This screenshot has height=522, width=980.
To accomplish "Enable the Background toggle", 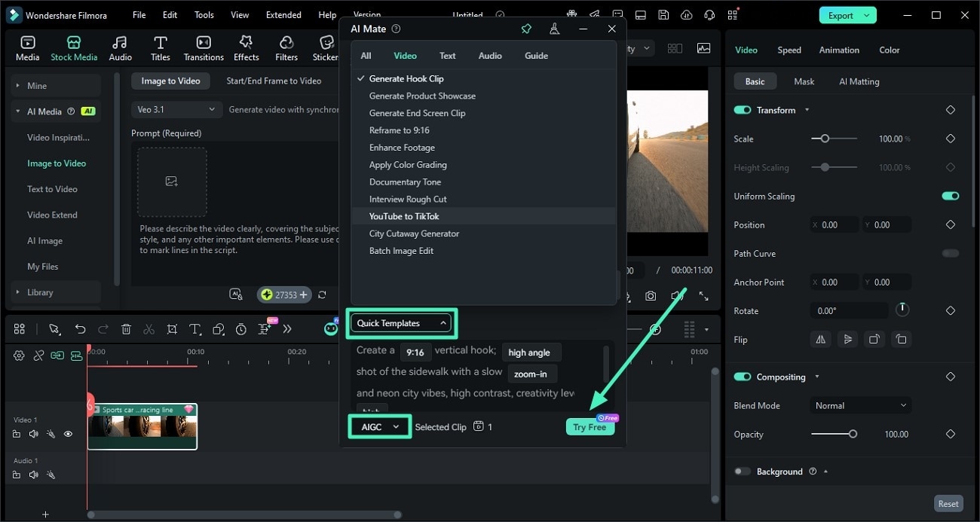I will click(x=742, y=472).
